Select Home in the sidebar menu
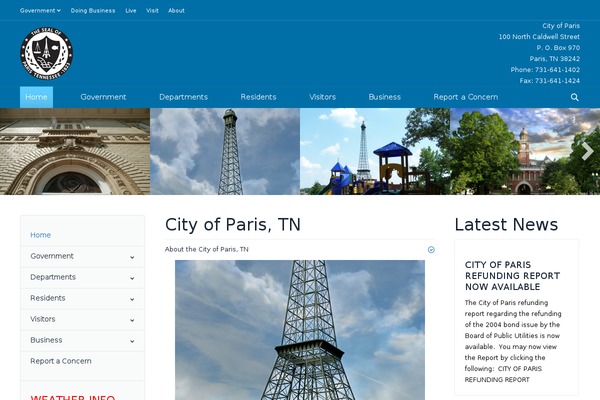 (41, 235)
